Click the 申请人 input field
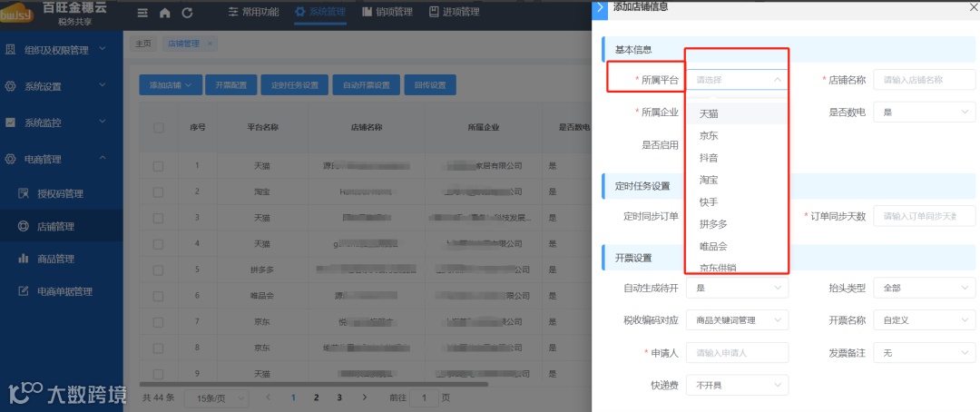 [738, 353]
